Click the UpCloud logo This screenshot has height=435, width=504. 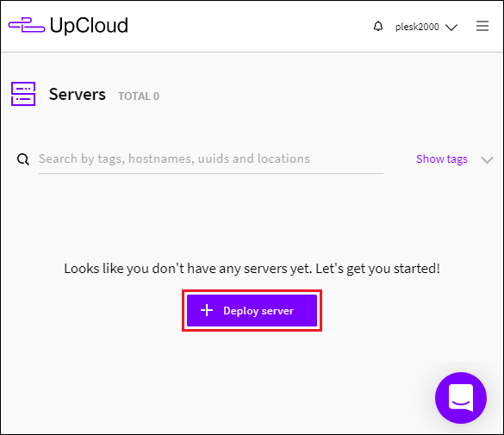click(68, 25)
